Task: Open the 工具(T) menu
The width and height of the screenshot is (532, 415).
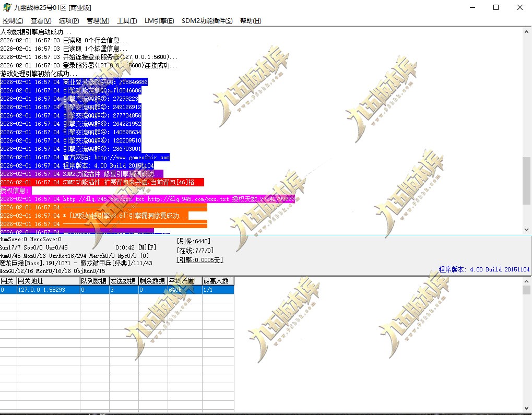Action: [127, 21]
